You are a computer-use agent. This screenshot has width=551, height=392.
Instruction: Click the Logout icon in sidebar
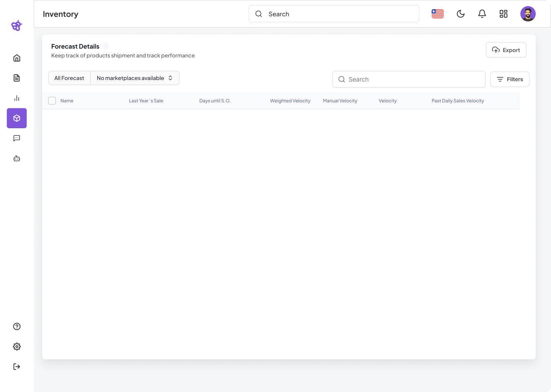tap(17, 367)
